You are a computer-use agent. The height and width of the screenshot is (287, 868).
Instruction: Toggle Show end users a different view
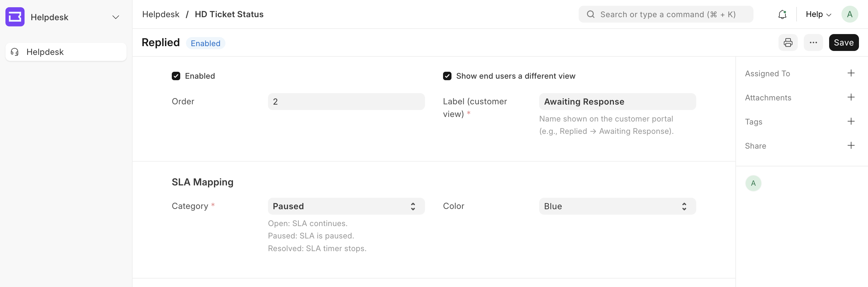tap(447, 76)
